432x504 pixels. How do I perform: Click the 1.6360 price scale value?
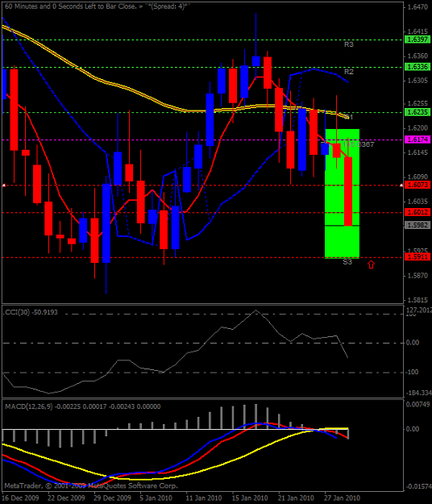click(417, 56)
